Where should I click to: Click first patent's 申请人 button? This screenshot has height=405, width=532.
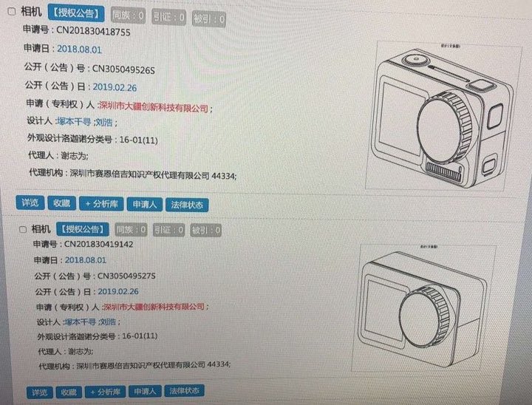(x=145, y=205)
